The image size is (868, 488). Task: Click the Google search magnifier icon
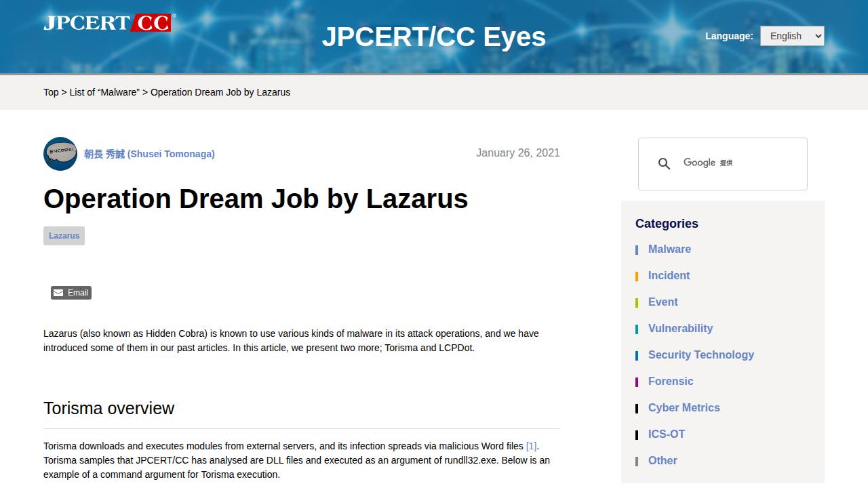click(664, 163)
